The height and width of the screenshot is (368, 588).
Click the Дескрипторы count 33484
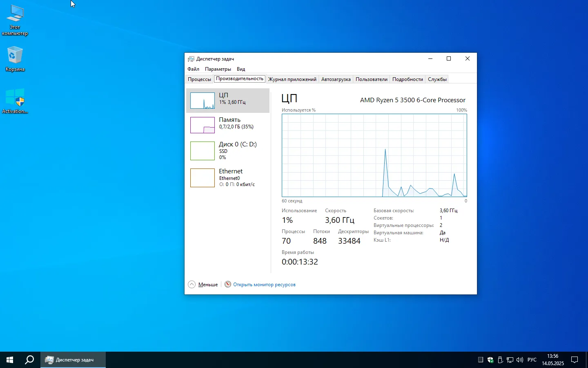pyautogui.click(x=349, y=241)
